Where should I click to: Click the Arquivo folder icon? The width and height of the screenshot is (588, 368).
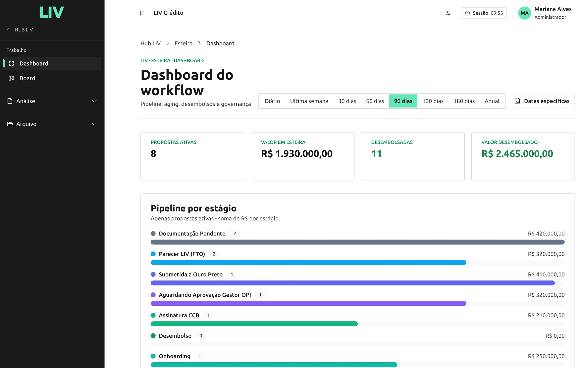[10, 124]
